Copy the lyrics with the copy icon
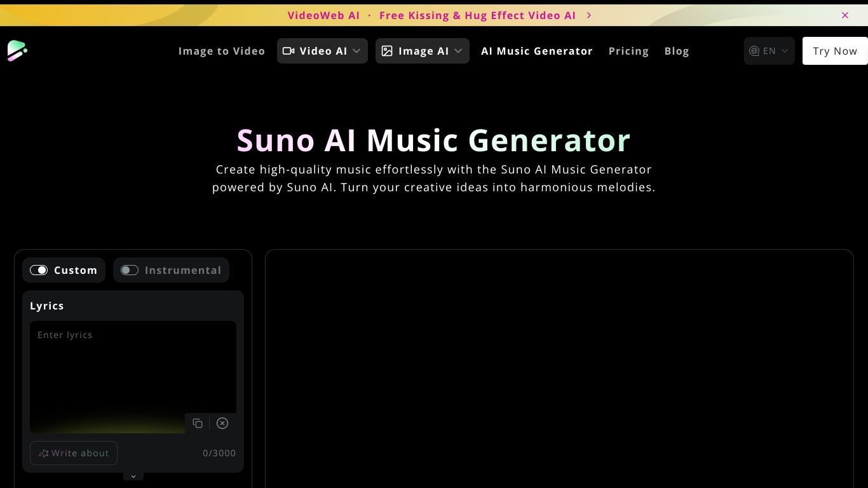 [x=198, y=423]
